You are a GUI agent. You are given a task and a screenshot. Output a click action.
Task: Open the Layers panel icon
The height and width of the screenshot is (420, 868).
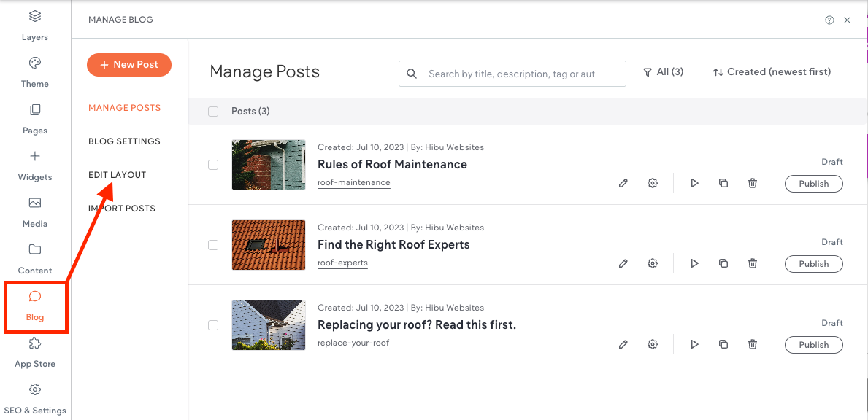pyautogui.click(x=35, y=17)
